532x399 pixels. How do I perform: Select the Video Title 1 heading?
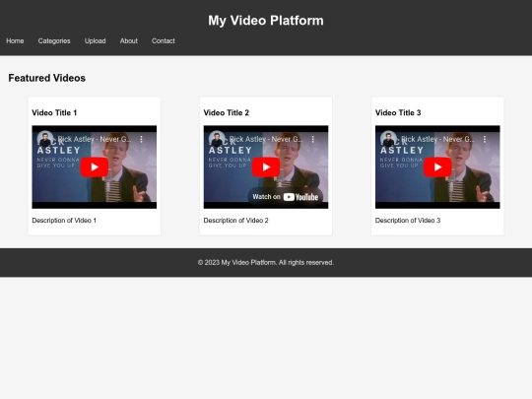point(54,112)
